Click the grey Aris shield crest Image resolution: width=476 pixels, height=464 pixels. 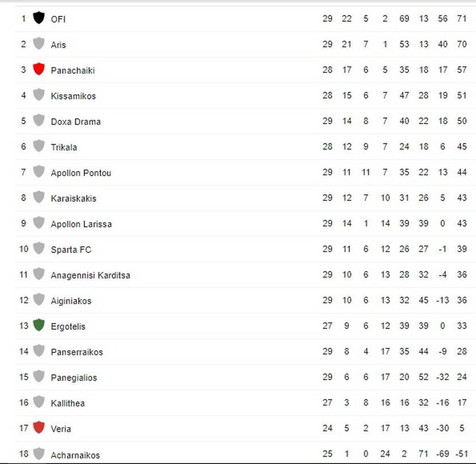39,44
